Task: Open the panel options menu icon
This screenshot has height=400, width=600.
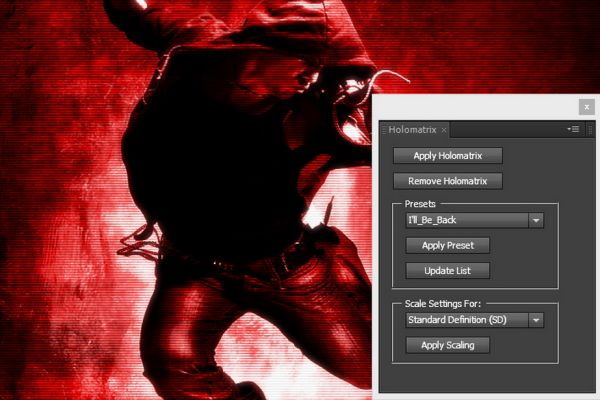Action: (x=573, y=129)
